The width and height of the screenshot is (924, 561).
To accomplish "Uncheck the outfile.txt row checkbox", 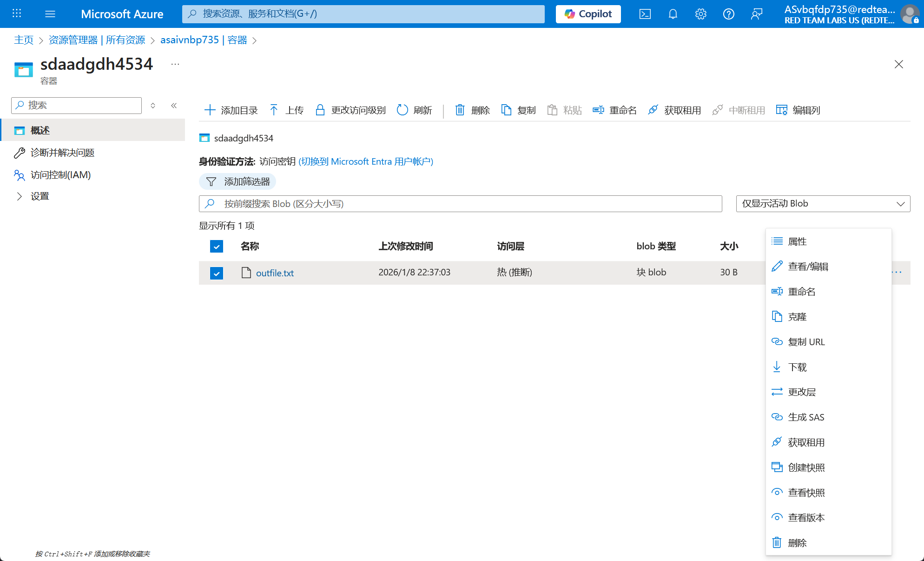I will pos(217,273).
